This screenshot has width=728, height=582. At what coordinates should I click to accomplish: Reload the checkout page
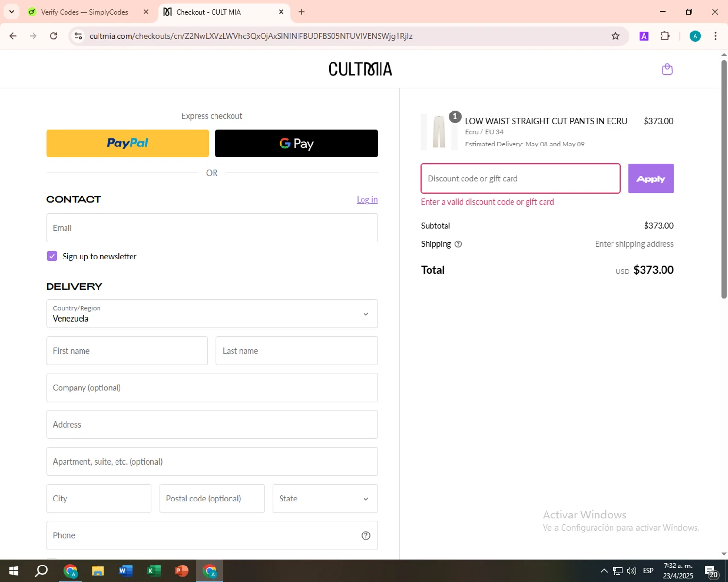click(x=54, y=36)
